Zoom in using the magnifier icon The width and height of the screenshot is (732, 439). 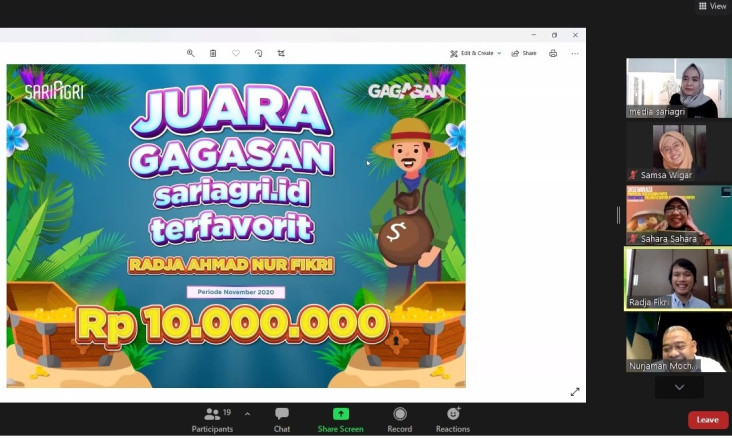(x=190, y=53)
